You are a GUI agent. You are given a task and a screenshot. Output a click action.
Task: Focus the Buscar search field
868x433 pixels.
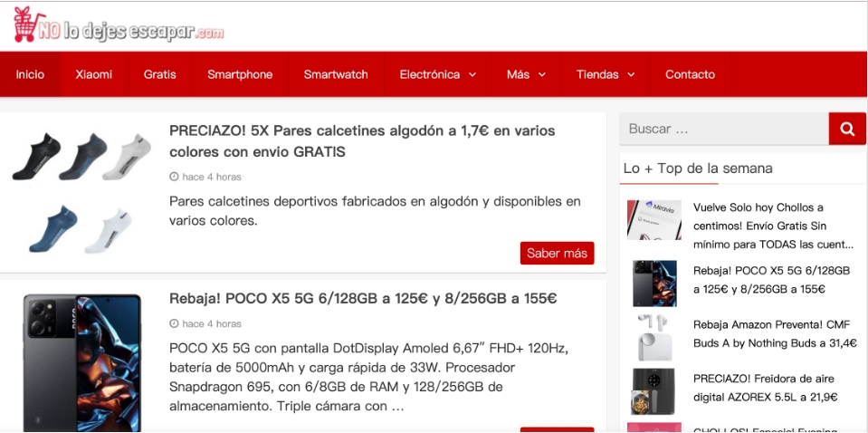tap(724, 129)
